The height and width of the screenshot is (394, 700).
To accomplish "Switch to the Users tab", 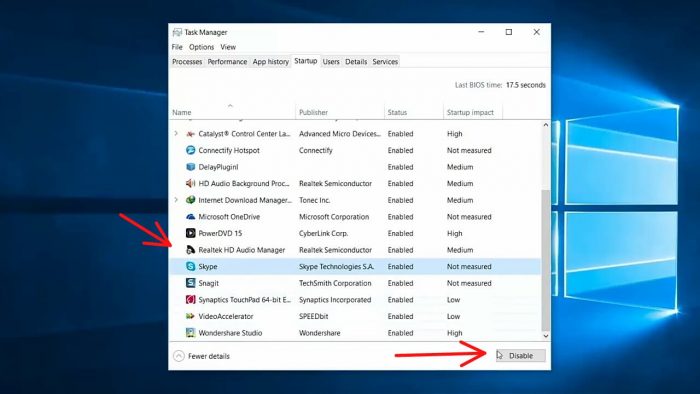I will tap(331, 62).
